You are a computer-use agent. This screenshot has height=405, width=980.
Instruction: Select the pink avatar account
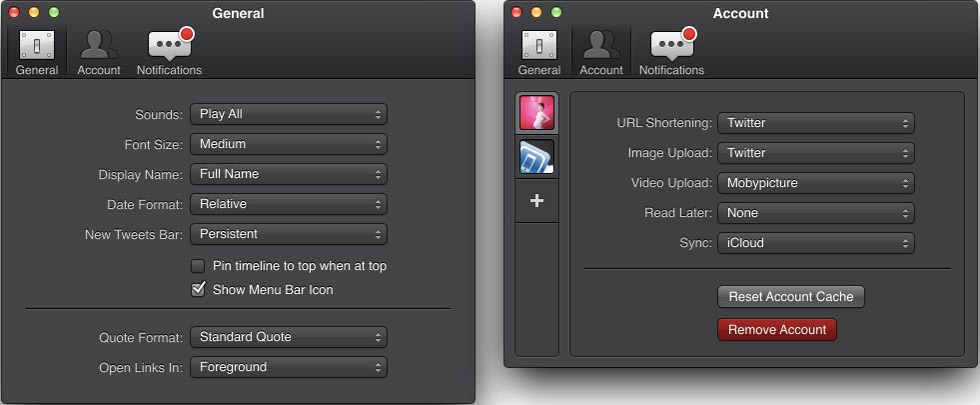click(x=536, y=113)
